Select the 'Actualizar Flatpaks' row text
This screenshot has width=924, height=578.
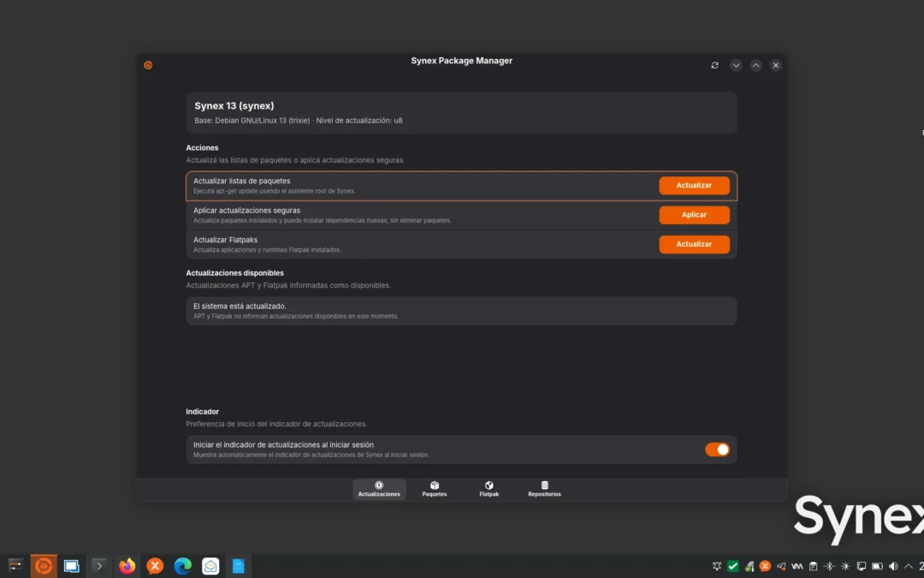pos(225,240)
